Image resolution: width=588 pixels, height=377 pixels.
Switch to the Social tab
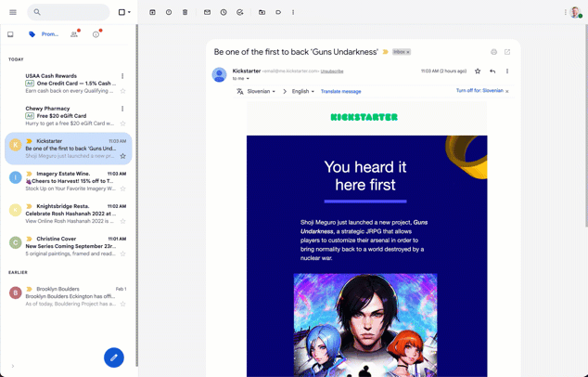(x=74, y=34)
